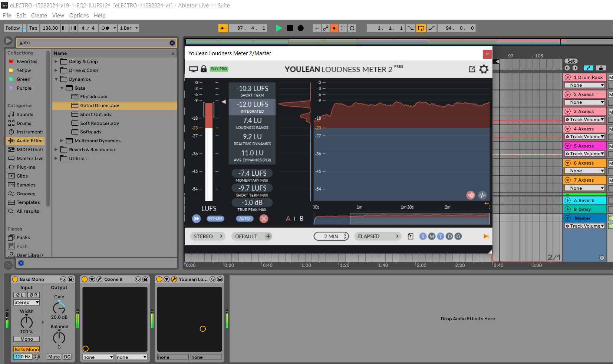The image size is (613, 364).
Task: Start playback with the green Play button
Action: [x=279, y=28]
